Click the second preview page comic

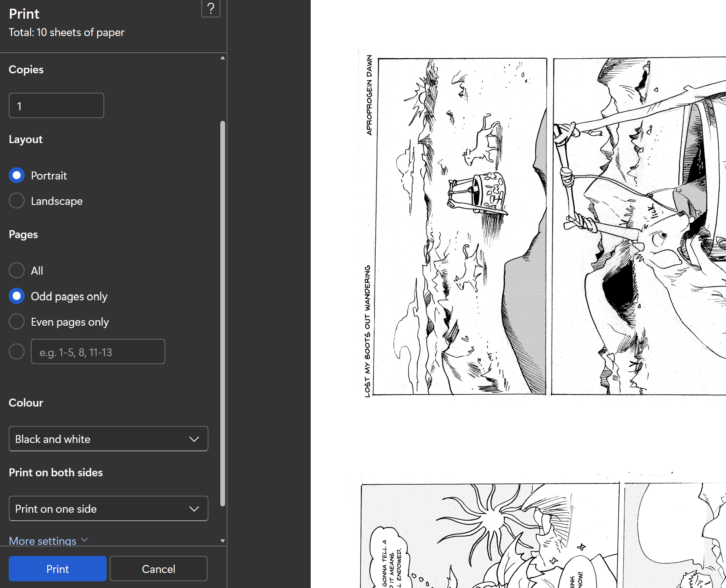543,535
